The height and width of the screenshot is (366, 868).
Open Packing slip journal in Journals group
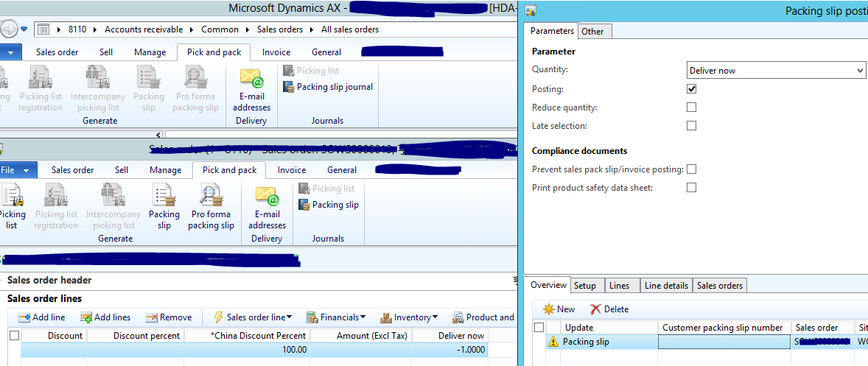click(x=329, y=87)
